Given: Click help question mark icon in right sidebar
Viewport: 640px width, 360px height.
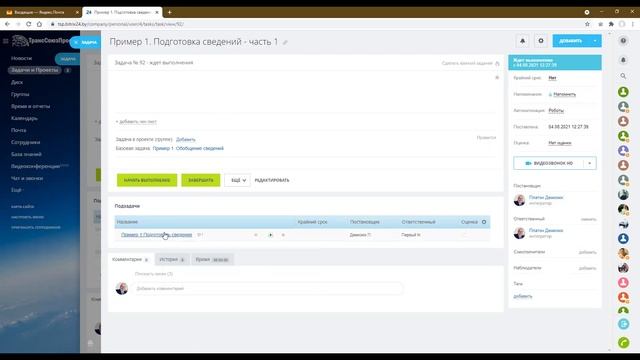Looking at the screenshot, I should [623, 41].
